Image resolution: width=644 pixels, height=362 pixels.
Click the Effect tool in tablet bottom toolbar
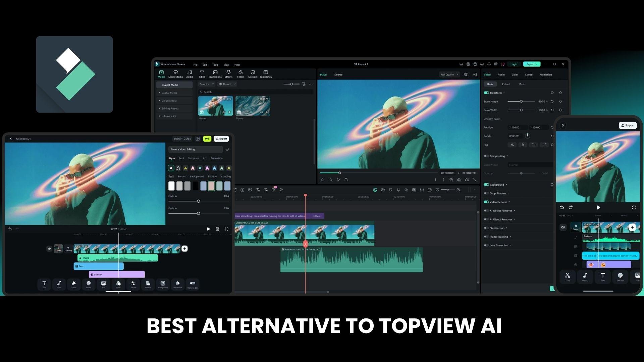pos(74,284)
